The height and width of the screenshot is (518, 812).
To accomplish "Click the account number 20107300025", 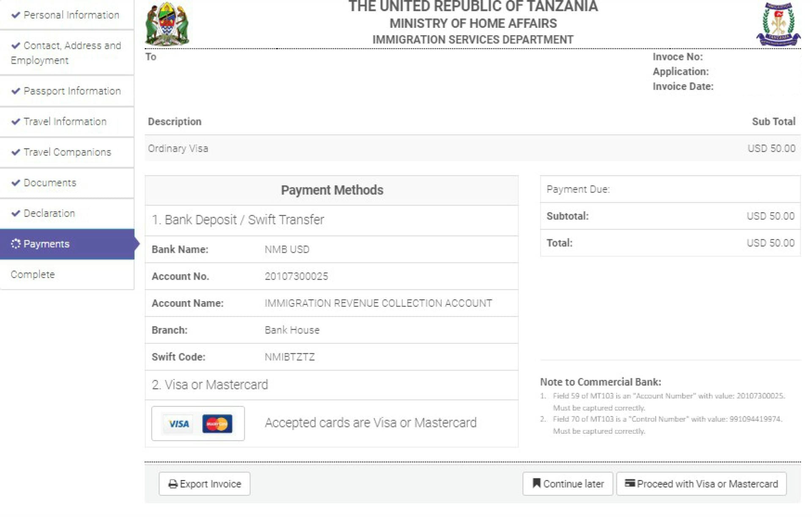I will pyautogui.click(x=296, y=276).
